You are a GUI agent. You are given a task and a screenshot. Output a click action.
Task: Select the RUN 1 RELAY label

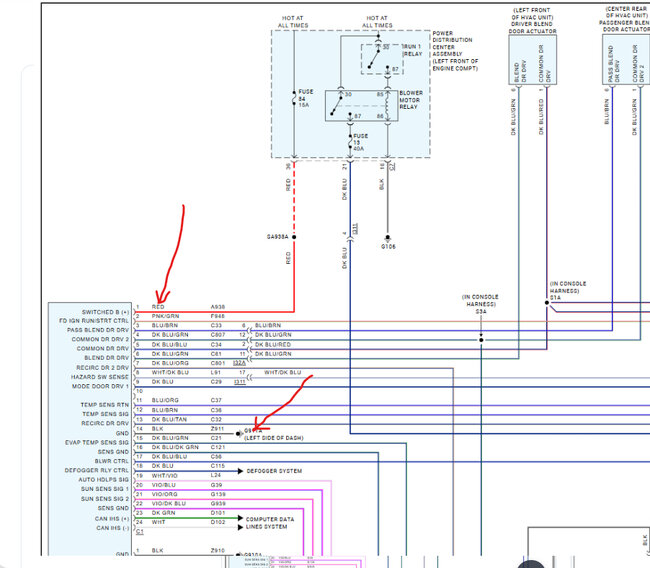[412, 50]
